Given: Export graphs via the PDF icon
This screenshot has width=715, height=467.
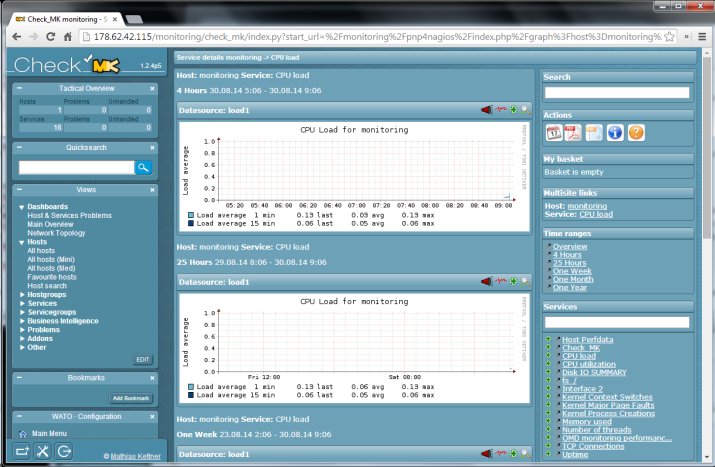Looking at the screenshot, I should pos(573,133).
